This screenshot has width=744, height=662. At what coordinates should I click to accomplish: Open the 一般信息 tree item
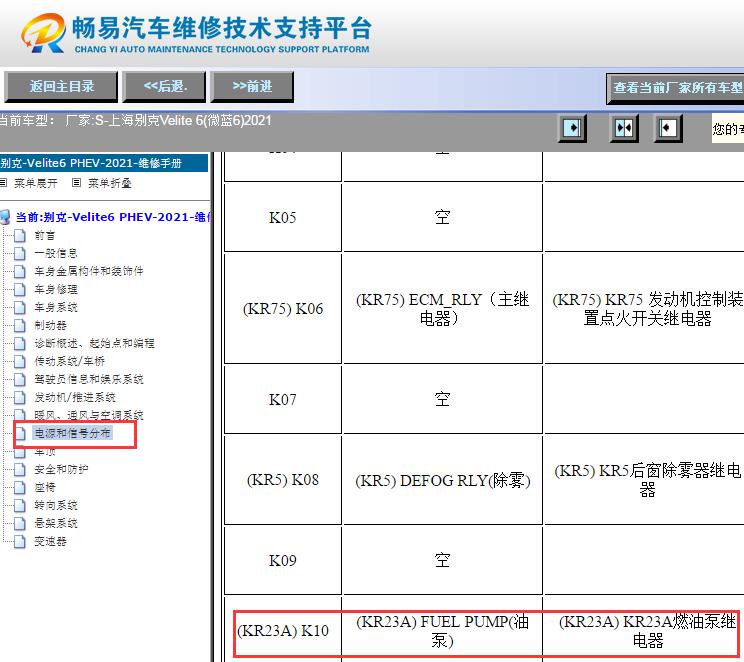coord(56,253)
